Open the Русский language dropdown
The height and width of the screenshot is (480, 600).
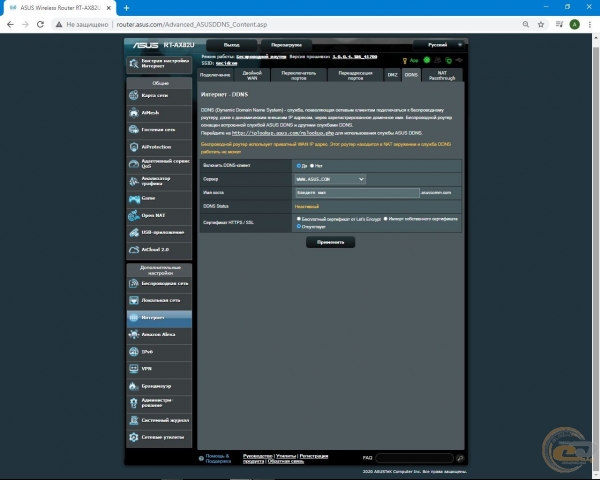point(439,45)
